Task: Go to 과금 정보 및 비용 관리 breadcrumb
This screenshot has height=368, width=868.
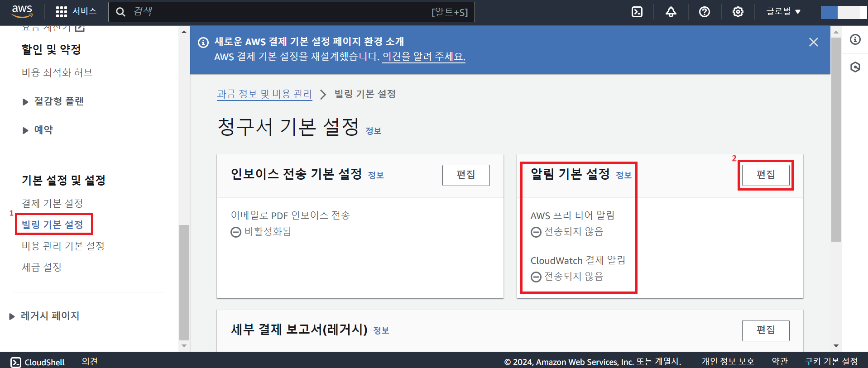Action: 264,94
